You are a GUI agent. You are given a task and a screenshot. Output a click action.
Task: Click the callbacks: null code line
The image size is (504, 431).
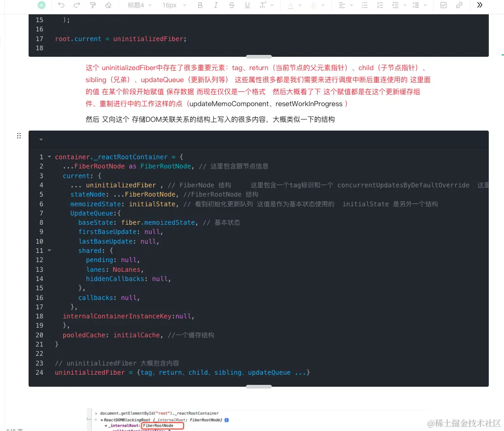109,298
